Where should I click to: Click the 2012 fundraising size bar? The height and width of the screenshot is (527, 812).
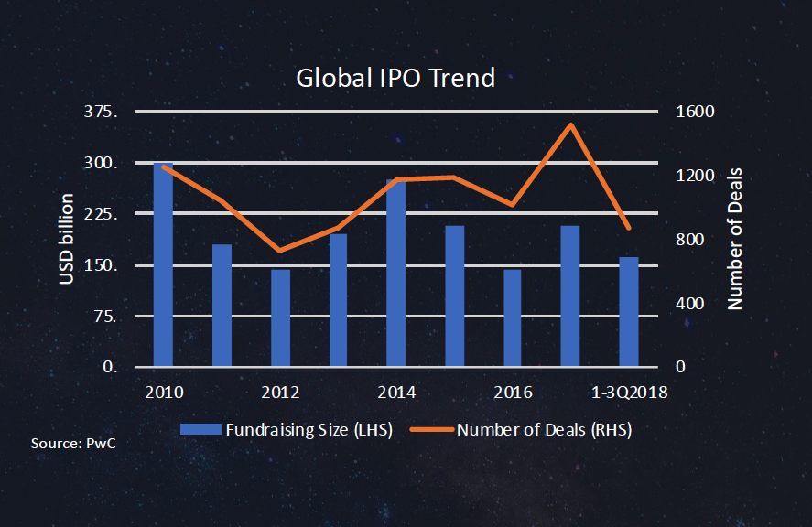coord(280,318)
